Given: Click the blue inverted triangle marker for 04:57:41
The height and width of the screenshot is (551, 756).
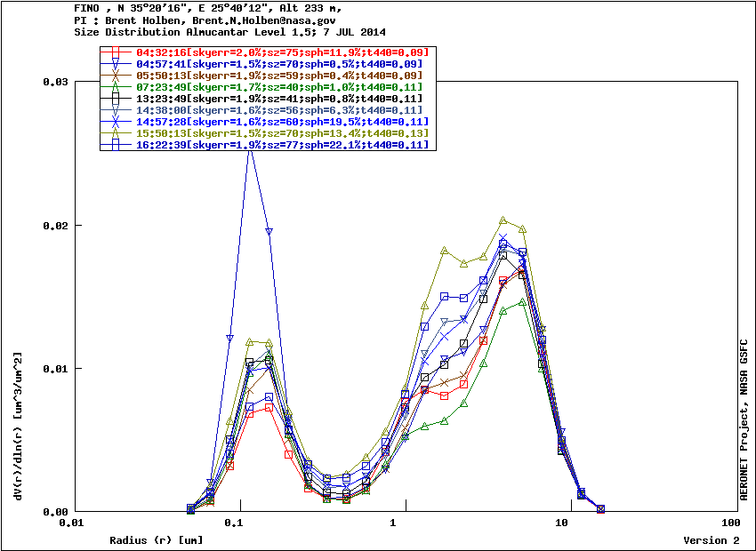Looking at the screenshot, I should 116,64.
